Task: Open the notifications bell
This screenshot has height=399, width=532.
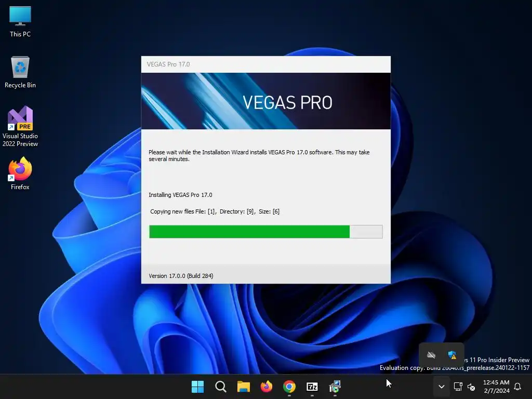Action: [518, 387]
